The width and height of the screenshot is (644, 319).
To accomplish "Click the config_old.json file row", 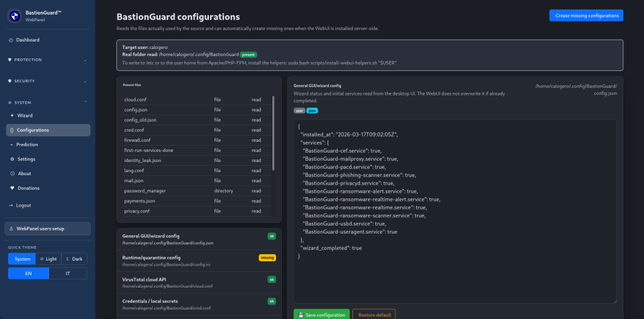I will 197,120.
